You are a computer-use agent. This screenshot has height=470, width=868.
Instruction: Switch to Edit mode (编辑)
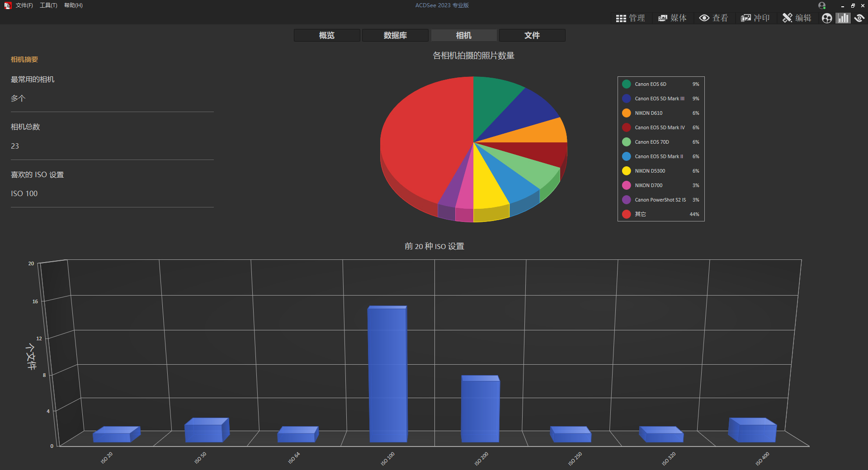797,18
